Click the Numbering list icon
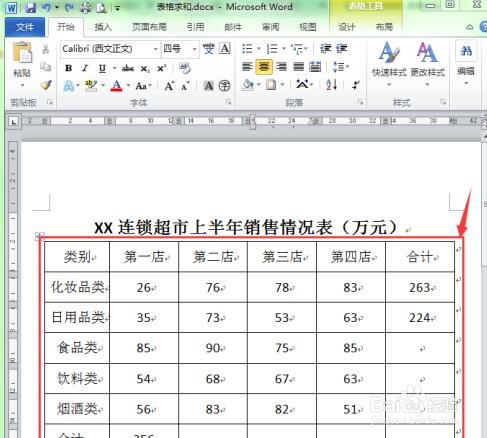 point(272,49)
